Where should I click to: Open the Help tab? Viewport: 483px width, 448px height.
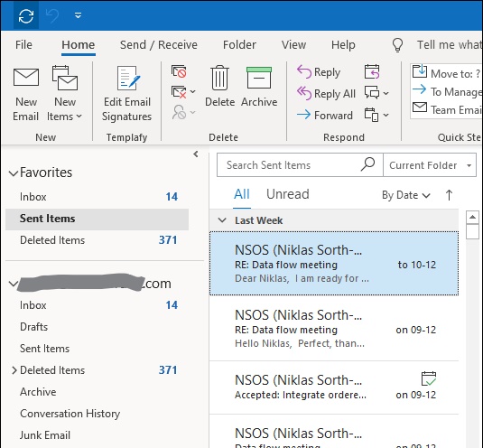coord(343,45)
